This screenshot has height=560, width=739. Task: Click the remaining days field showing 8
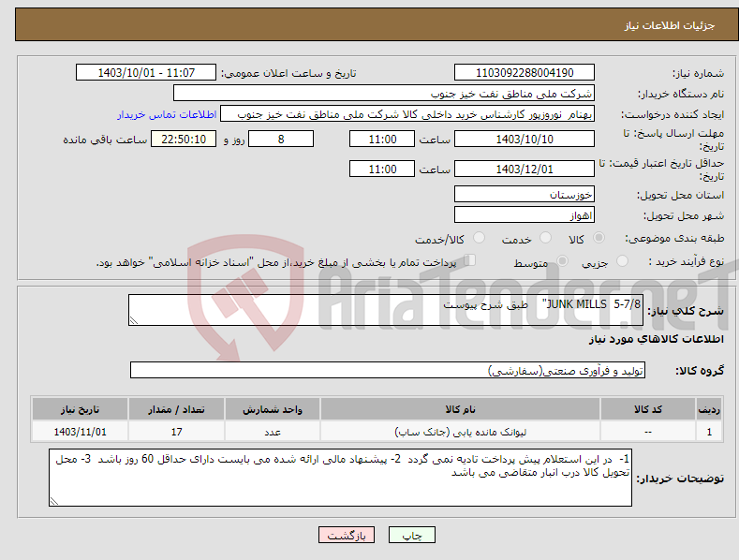tap(281, 139)
